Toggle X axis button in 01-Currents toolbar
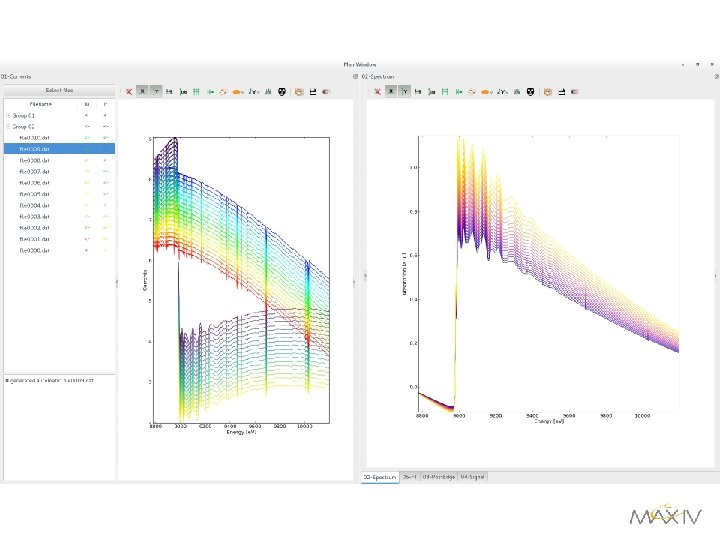The height and width of the screenshot is (540, 720). click(x=142, y=92)
